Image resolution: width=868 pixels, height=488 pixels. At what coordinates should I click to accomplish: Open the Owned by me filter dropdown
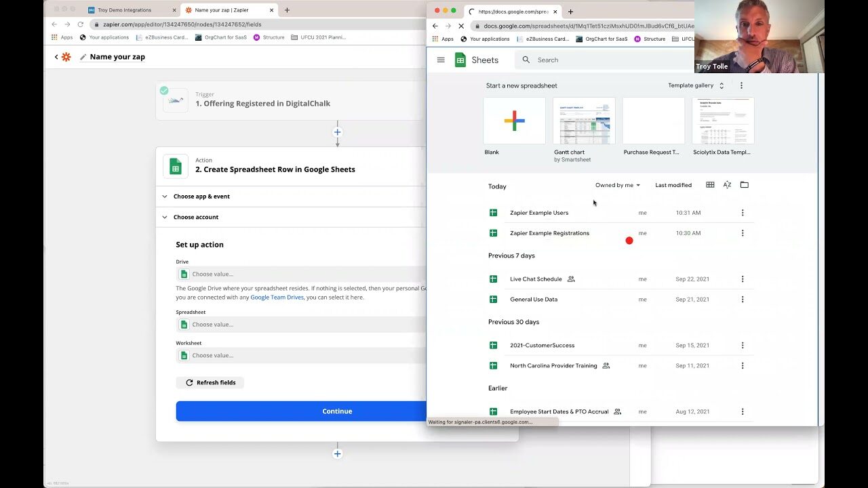(618, 185)
